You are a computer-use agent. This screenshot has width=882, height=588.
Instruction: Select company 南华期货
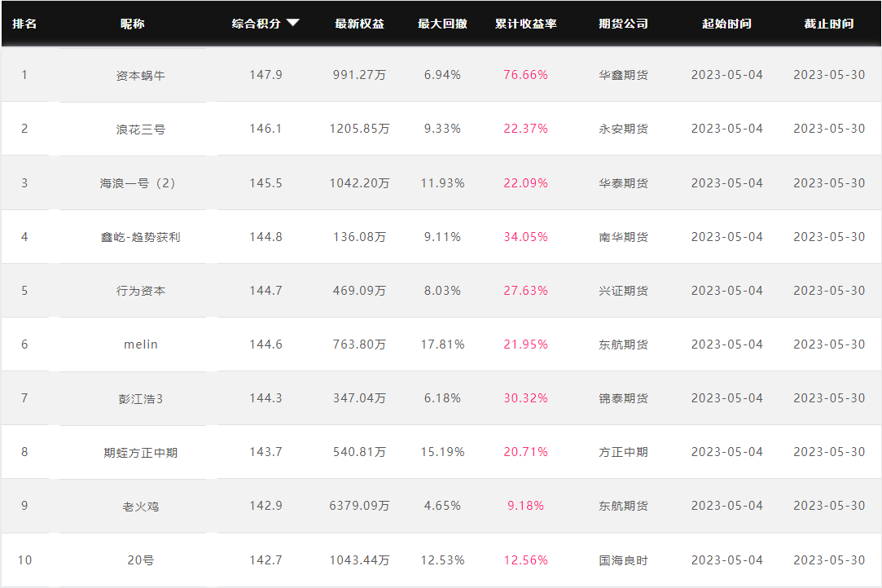[x=623, y=237]
